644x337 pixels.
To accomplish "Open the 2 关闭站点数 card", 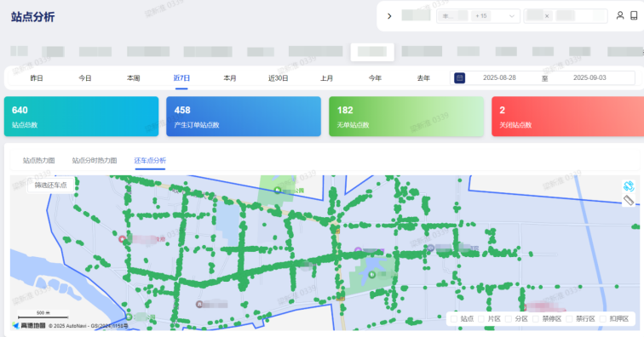I will pyautogui.click(x=567, y=117).
